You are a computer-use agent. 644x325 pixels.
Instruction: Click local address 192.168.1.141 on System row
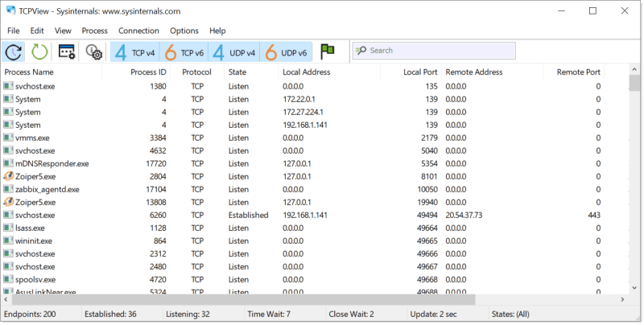(305, 125)
